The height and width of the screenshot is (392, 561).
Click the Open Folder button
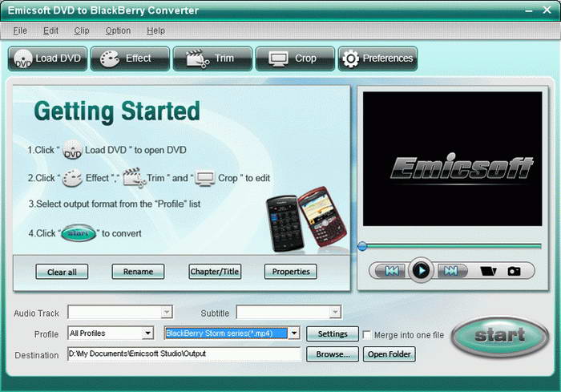pyautogui.click(x=389, y=354)
